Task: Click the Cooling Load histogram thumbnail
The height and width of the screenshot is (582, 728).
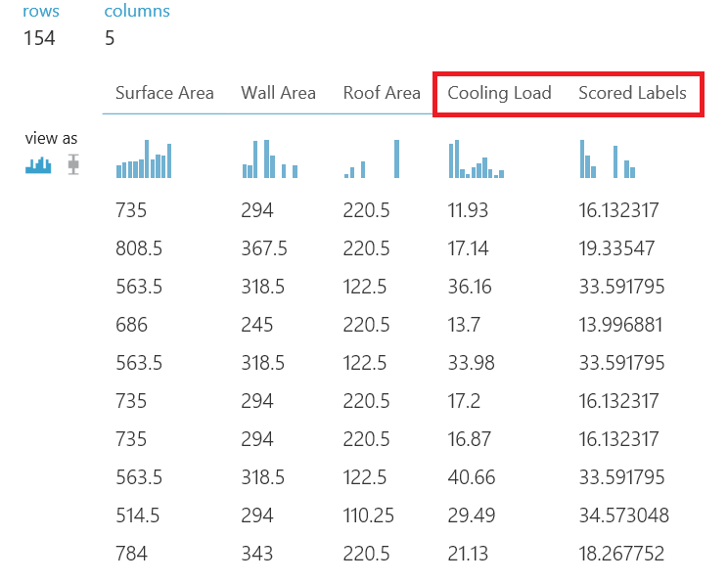Action: pos(477,159)
